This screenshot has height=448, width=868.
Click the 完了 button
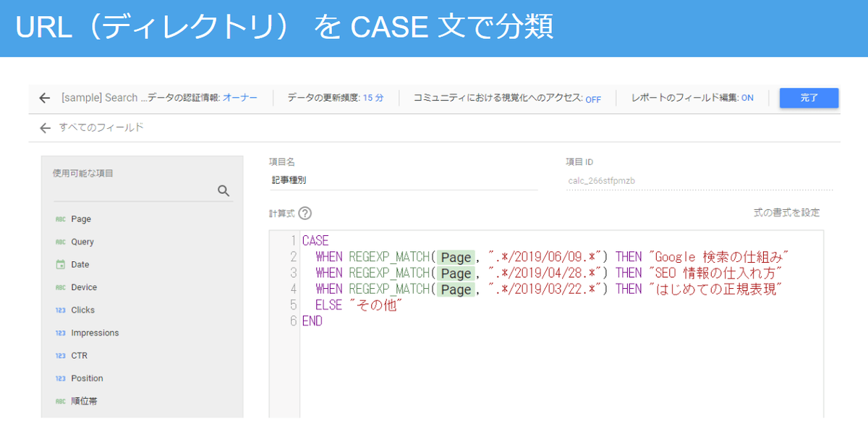tap(809, 98)
